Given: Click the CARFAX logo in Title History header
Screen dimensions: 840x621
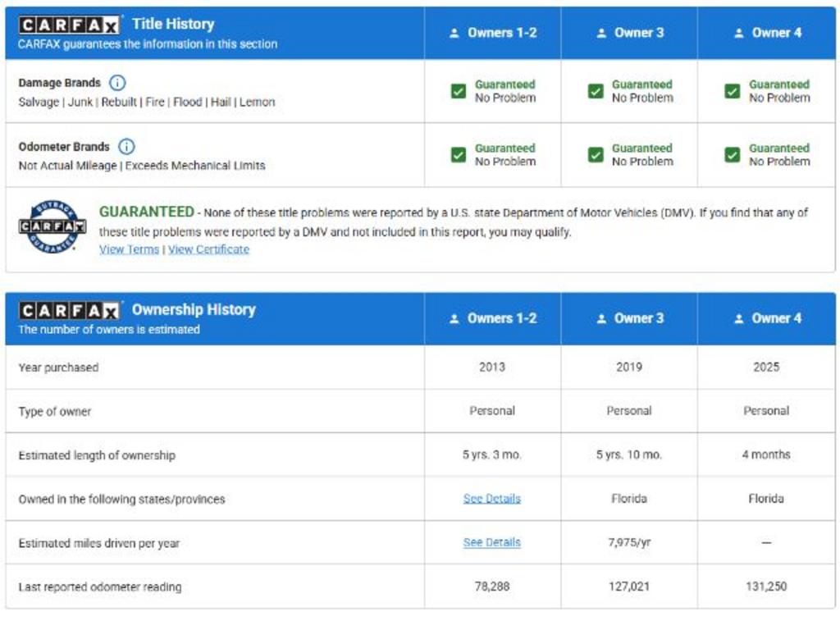Looking at the screenshot, I should click(x=69, y=25).
